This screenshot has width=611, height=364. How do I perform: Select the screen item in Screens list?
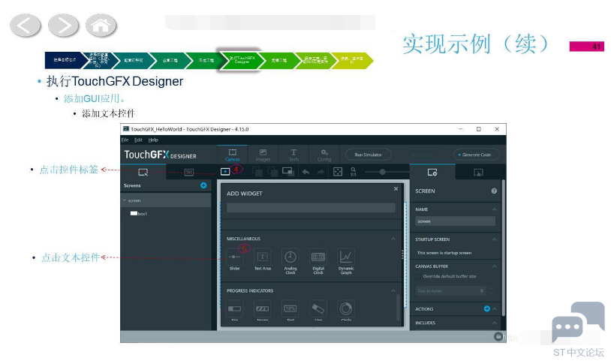click(166, 200)
